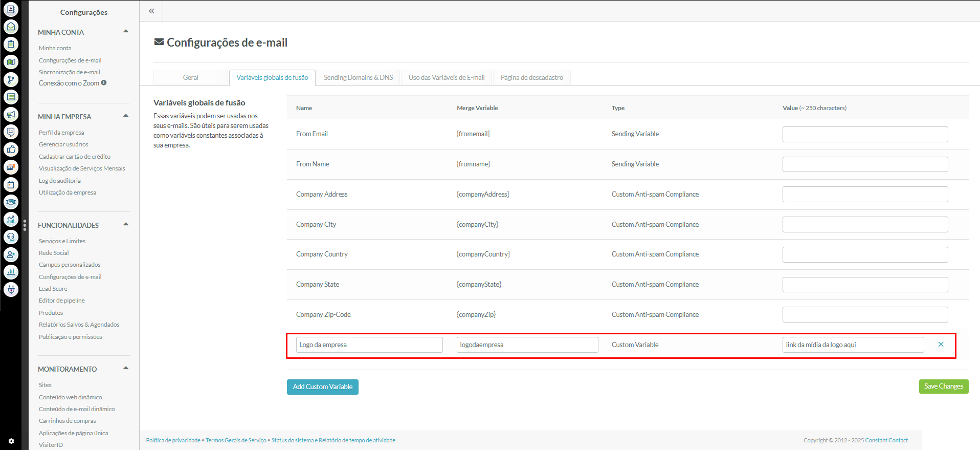Collapse the MINHA EMPRESA section
Screen dimensions: 980x450
126,116
